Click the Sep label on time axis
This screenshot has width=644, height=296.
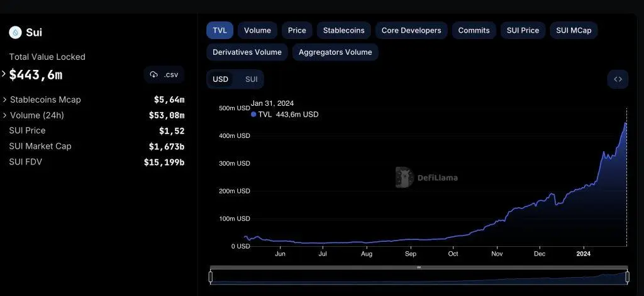click(x=410, y=254)
